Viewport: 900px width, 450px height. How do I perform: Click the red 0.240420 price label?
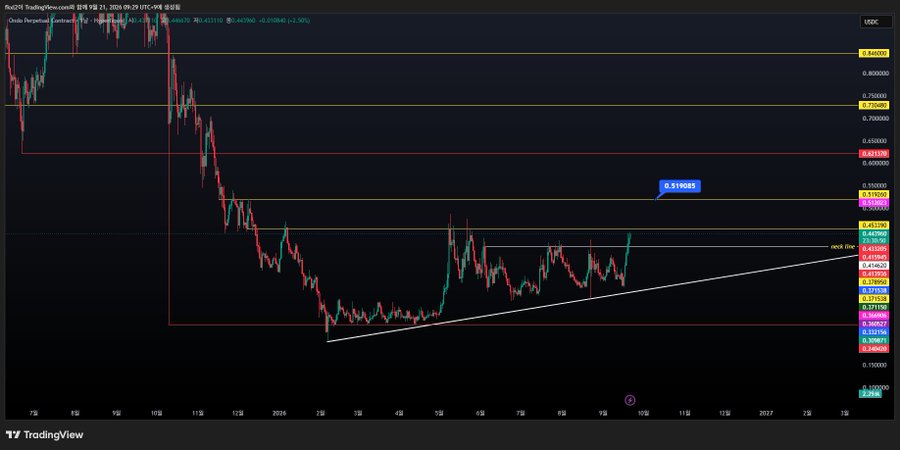tap(873, 349)
